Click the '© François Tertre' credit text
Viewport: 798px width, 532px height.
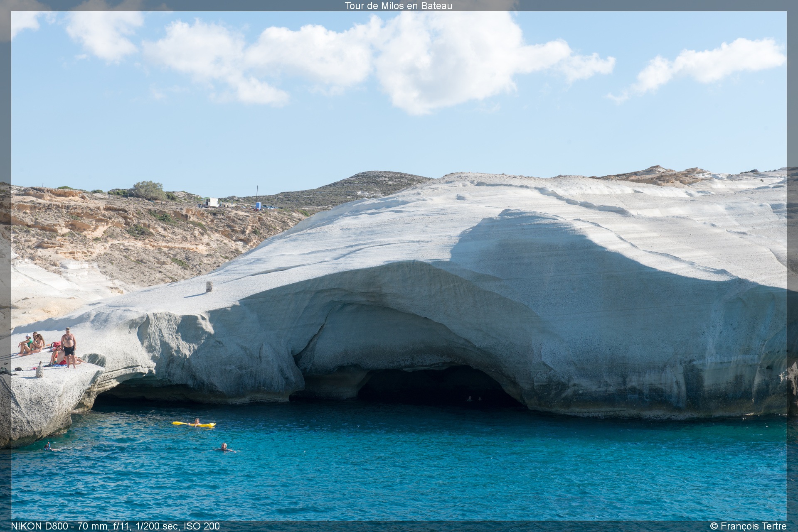(x=748, y=526)
